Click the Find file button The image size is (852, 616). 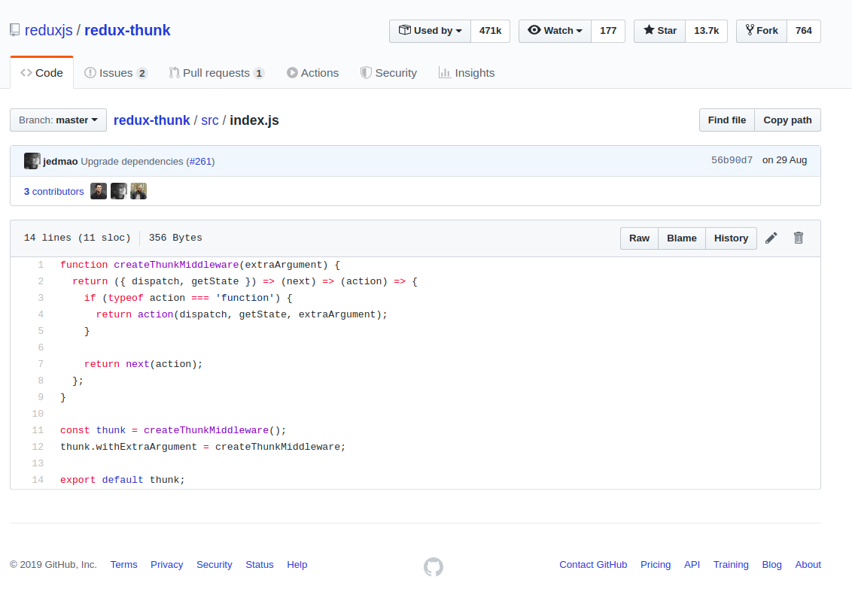[726, 120]
